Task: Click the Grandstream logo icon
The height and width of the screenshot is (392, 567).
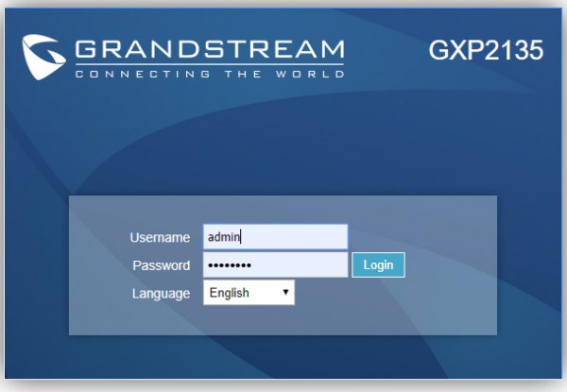Action: [x=43, y=57]
